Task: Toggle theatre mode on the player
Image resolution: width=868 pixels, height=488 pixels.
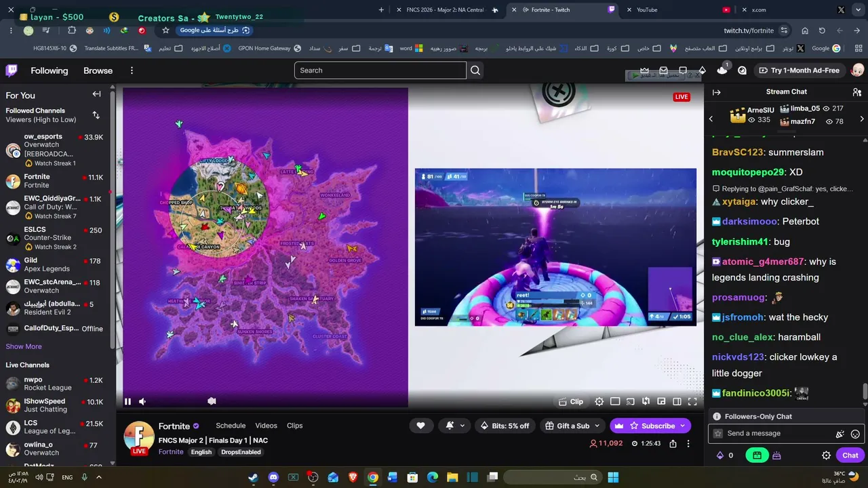Action: click(x=615, y=401)
